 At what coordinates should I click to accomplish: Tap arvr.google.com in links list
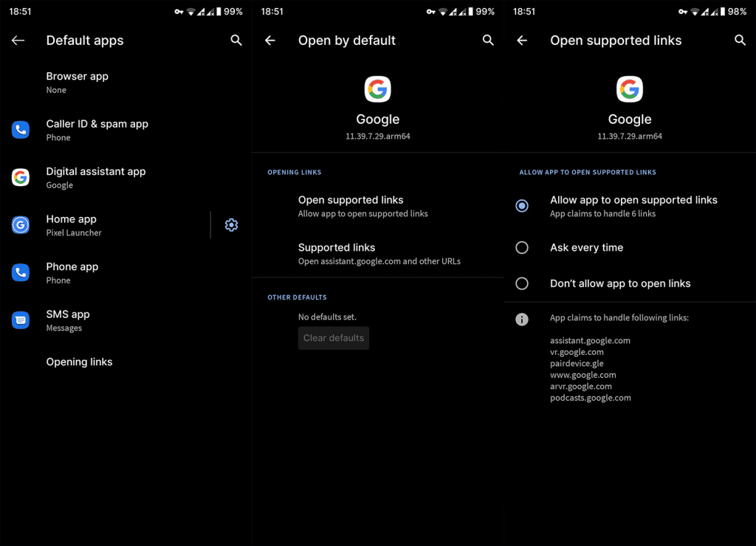pos(581,387)
